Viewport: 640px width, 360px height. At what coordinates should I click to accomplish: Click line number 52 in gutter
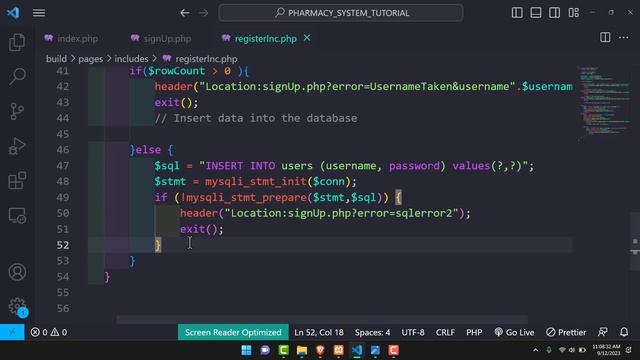(62, 245)
